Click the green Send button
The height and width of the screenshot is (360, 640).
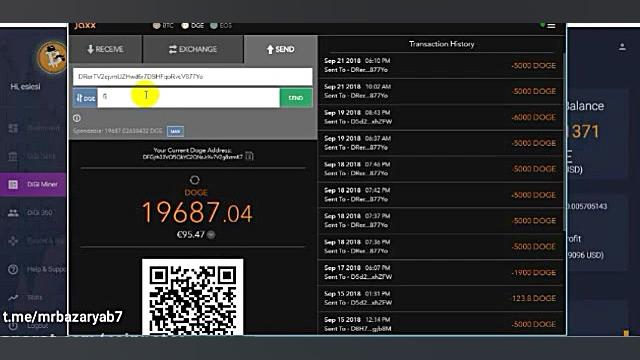[296, 98]
